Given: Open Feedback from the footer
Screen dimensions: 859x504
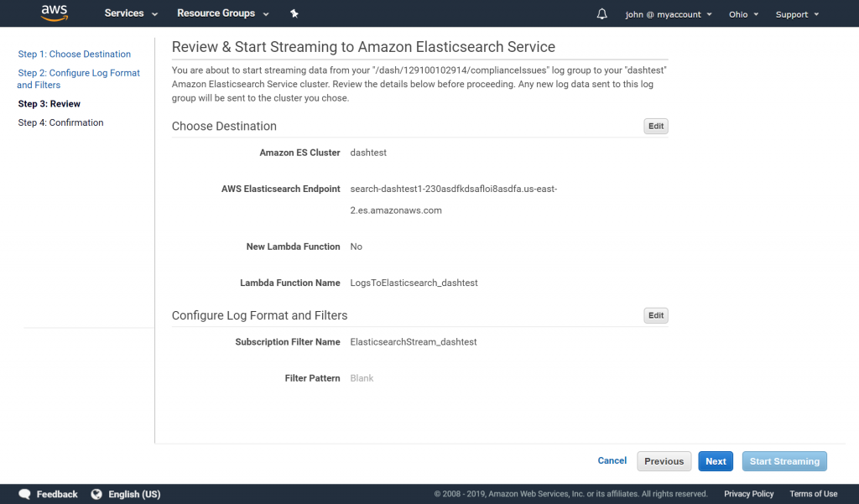Looking at the screenshot, I should (57, 494).
